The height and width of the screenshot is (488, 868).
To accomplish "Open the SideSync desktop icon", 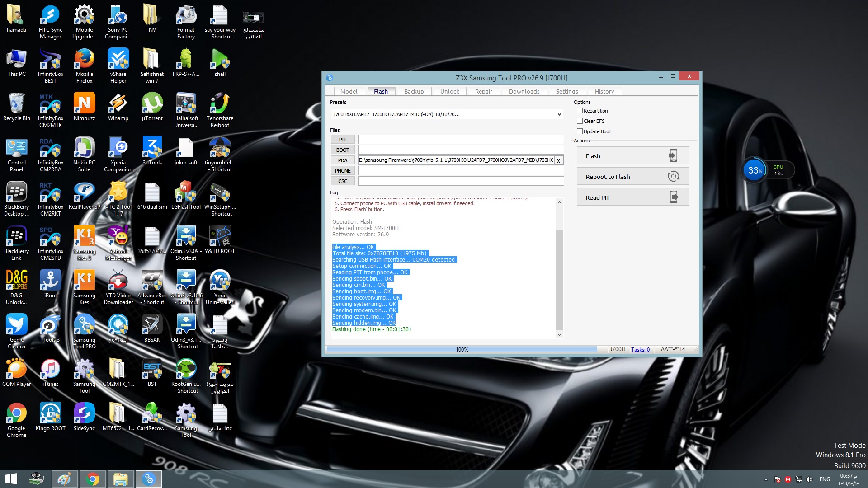I will coord(84,417).
